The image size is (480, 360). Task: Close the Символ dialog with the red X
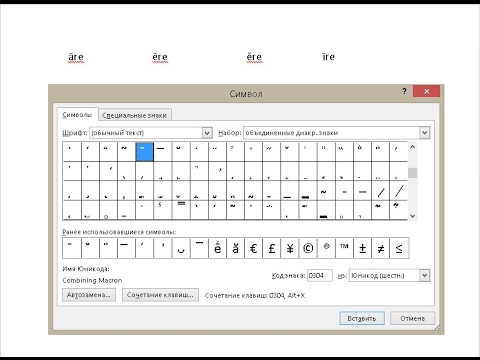click(x=426, y=91)
